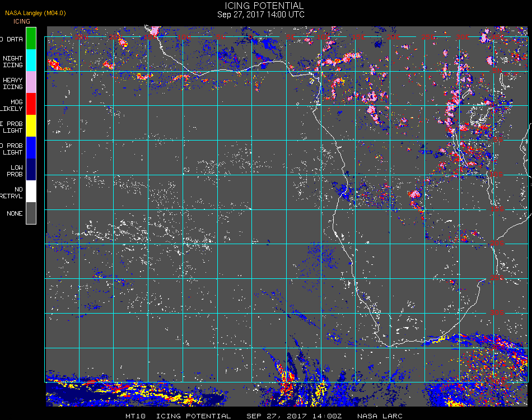This screenshot has width=532, height=420.
Task: Click the 'NASA LARC' footer text
Action: pos(380,416)
